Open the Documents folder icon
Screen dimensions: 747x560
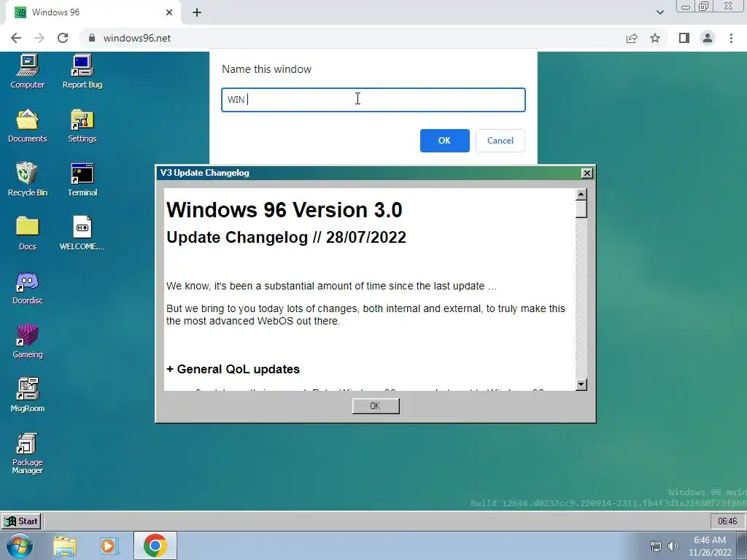tap(27, 125)
